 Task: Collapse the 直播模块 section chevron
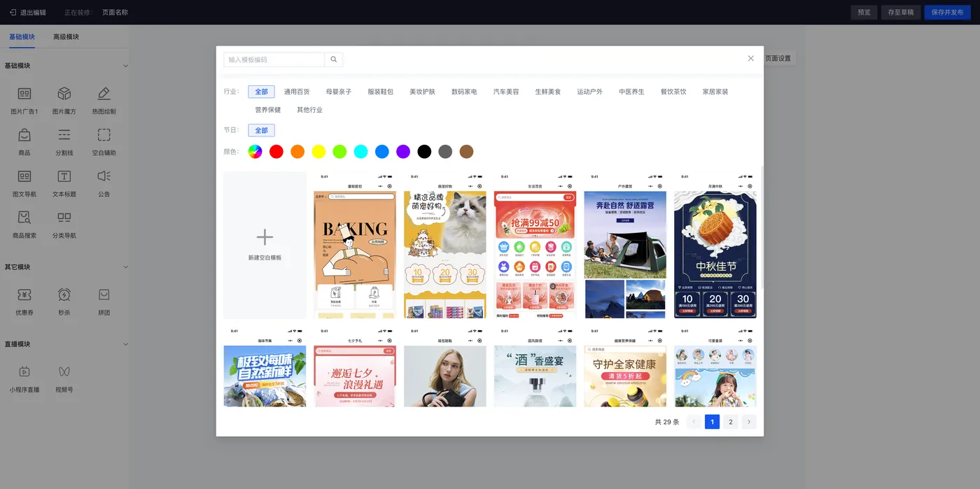tap(126, 344)
